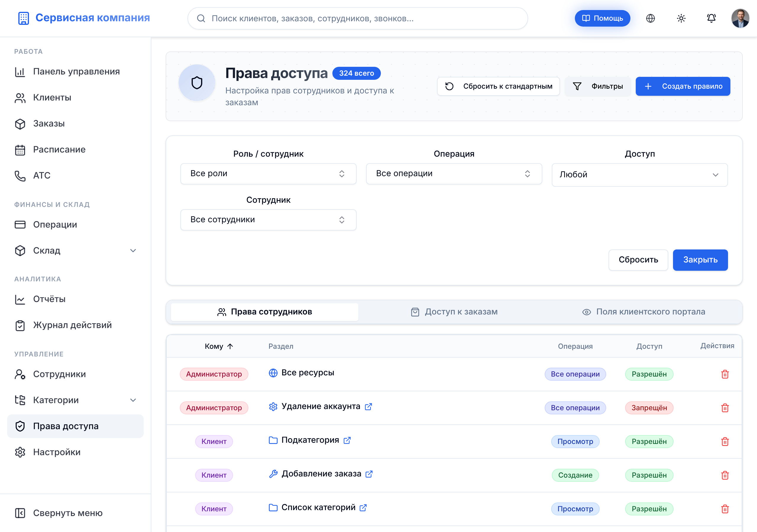Collapse sidebar with Свернуть меню
The image size is (757, 532).
[x=75, y=513]
